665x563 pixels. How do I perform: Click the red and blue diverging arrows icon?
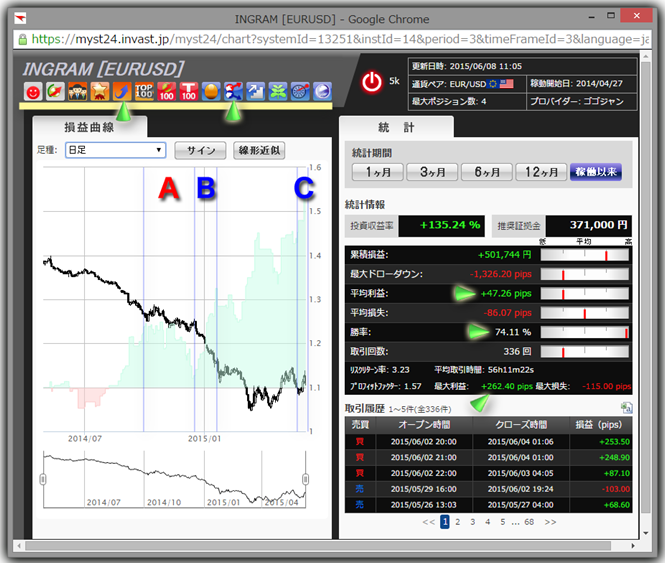point(233,91)
